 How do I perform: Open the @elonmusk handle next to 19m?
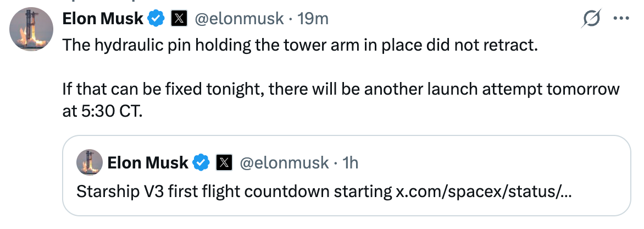[x=239, y=19]
